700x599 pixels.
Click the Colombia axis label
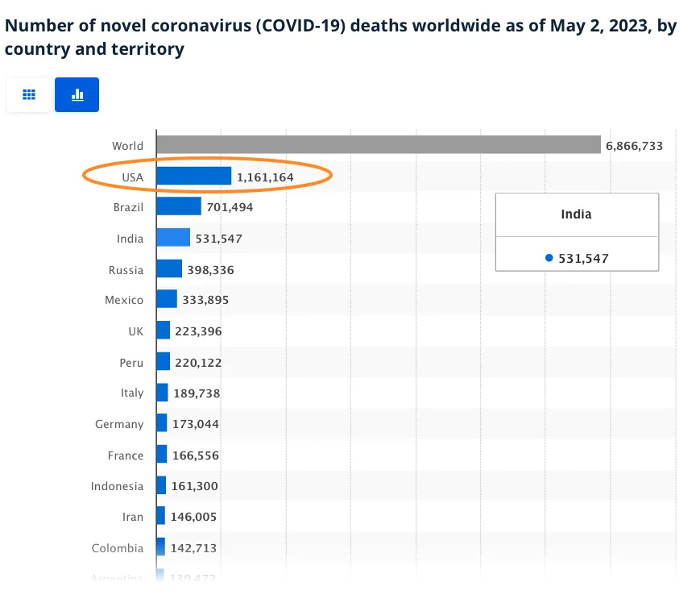tap(118, 548)
